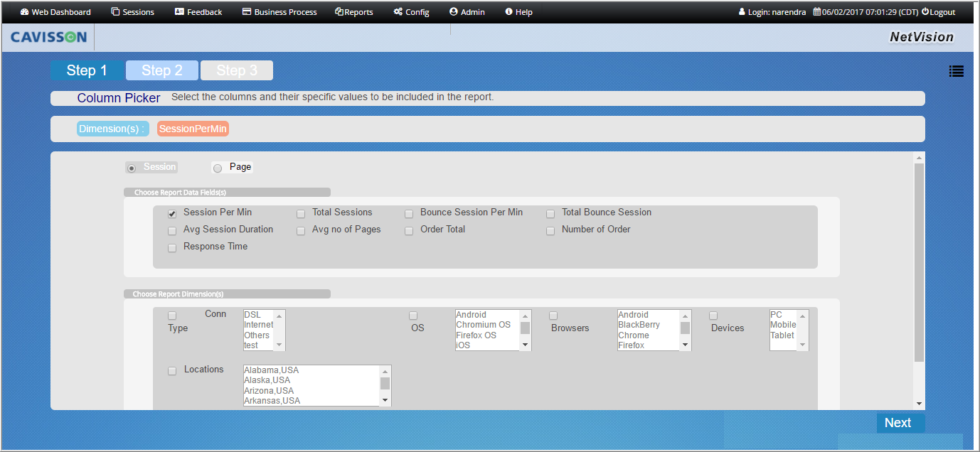The height and width of the screenshot is (452, 980).
Task: Open the list menu icon at right
Action: [956, 71]
